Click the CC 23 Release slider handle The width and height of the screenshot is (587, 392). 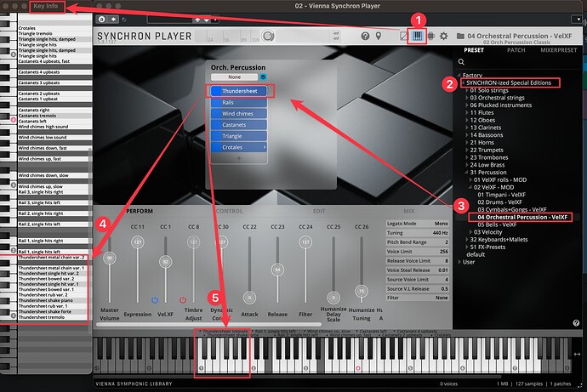tap(277, 270)
